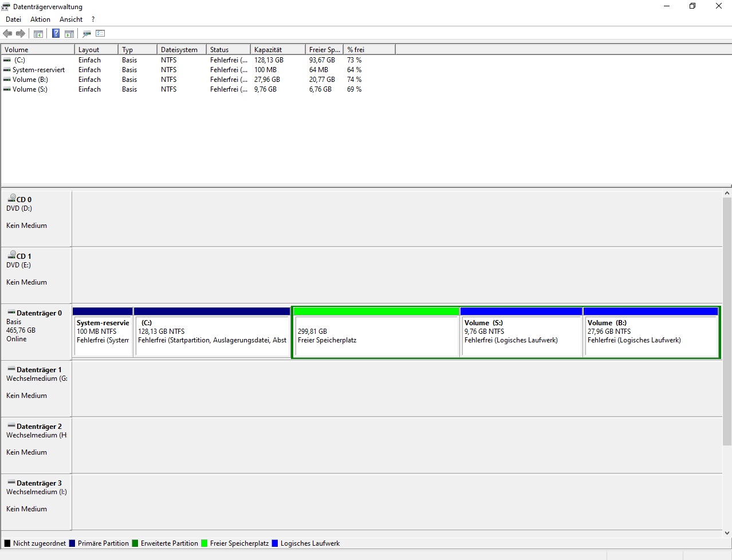Select the Volume (S:) 9,76 GB partition block

(x=521, y=333)
